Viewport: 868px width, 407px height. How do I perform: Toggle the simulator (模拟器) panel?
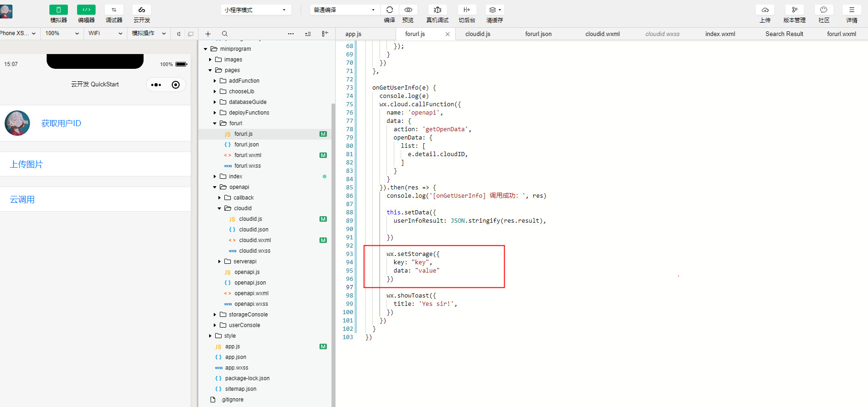(59, 10)
